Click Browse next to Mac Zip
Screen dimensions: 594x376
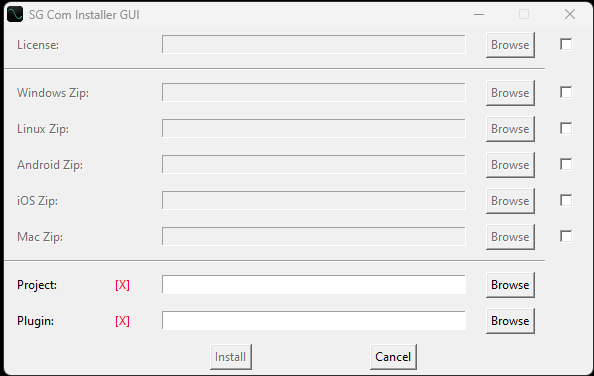[510, 237]
